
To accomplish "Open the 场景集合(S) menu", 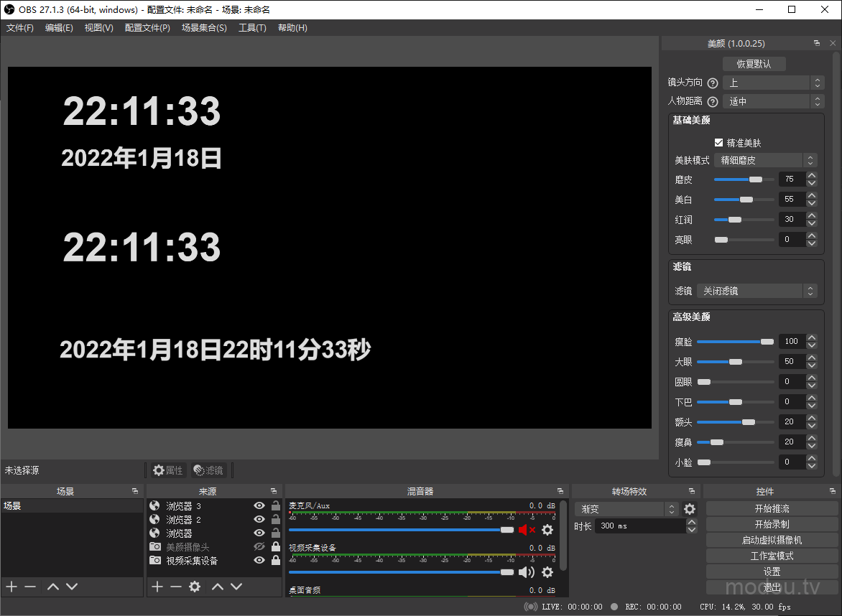I will coord(204,28).
